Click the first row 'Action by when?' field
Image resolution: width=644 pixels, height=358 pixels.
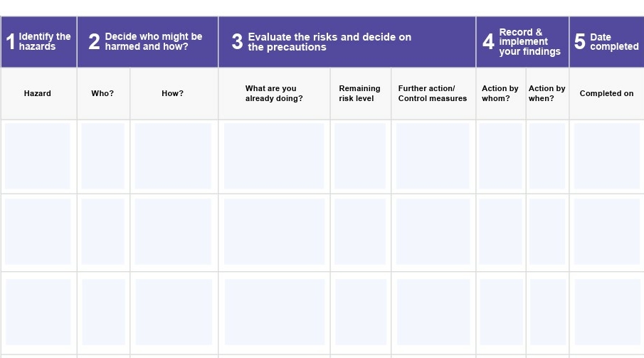coord(547,156)
